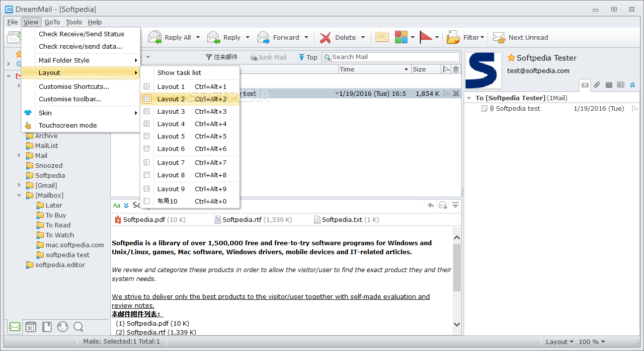Choose Customise toolbar... menu entry
Viewport: 644px width, 351px height.
[x=81, y=99]
